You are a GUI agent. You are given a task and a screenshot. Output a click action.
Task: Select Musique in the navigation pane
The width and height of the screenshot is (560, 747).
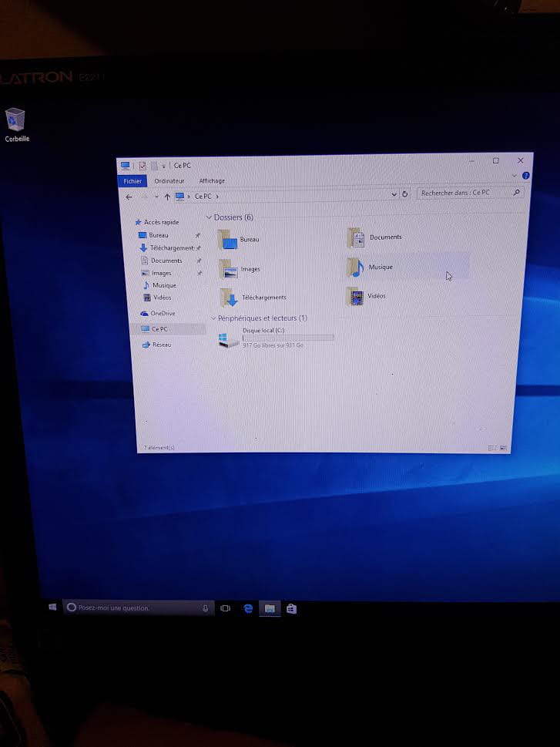click(x=159, y=285)
